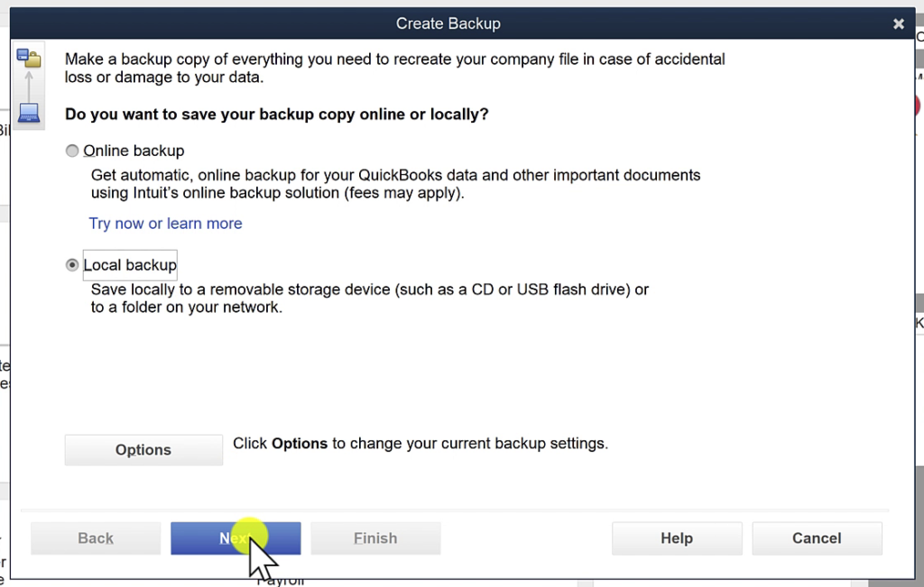
Task: Click Next to continue the backup
Action: [x=236, y=538]
